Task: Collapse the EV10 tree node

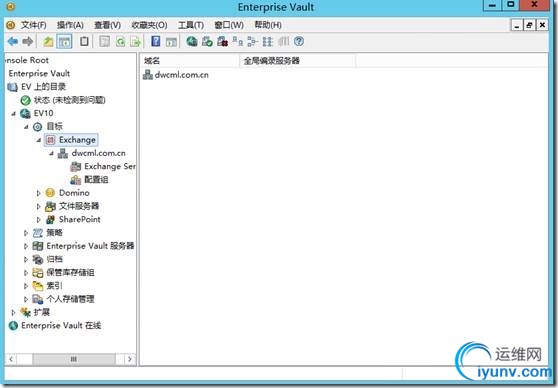Action: [x=14, y=114]
